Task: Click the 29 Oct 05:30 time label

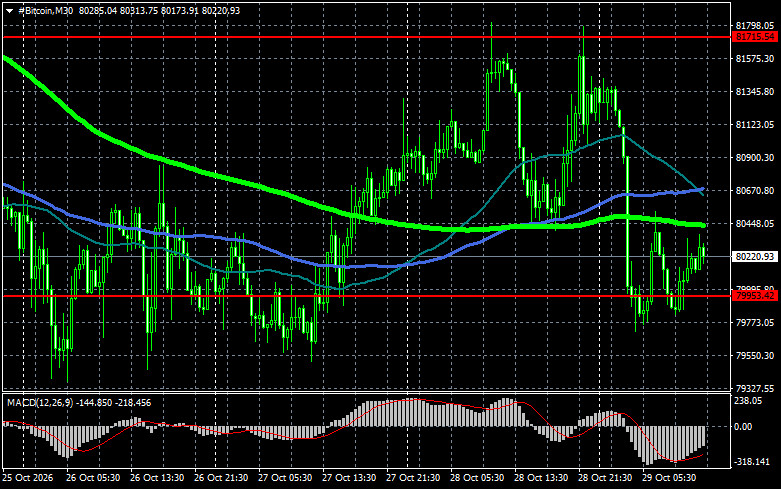Action: point(669,478)
